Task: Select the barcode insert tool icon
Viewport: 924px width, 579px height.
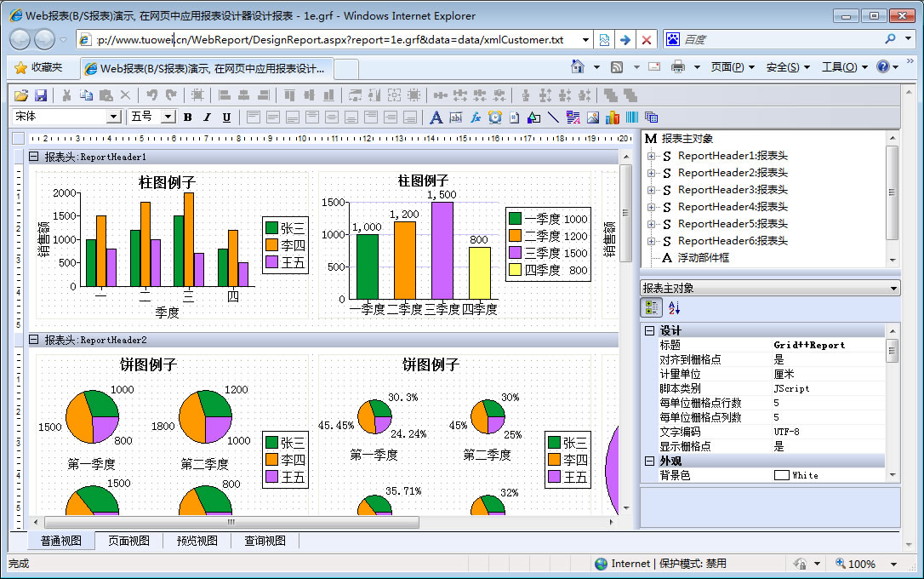Action: 632,118
